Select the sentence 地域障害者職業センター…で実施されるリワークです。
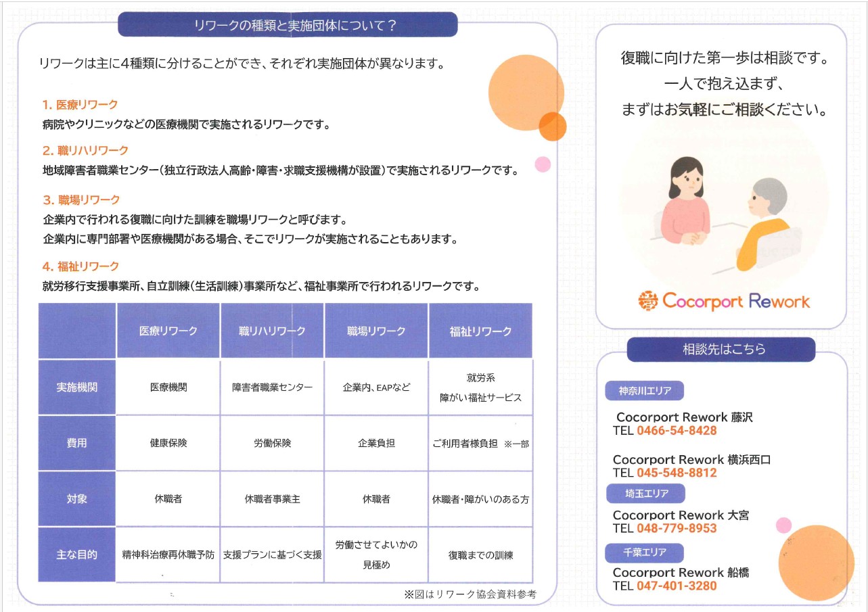 point(280,171)
